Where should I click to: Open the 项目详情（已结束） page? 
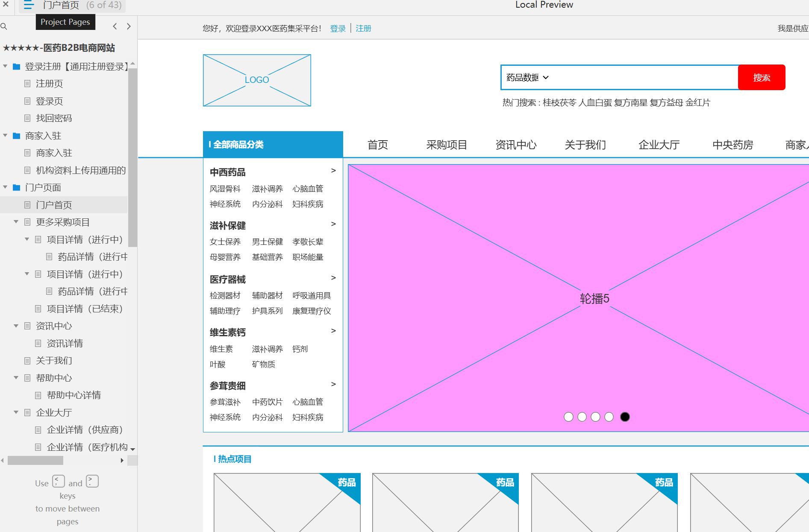coord(85,309)
